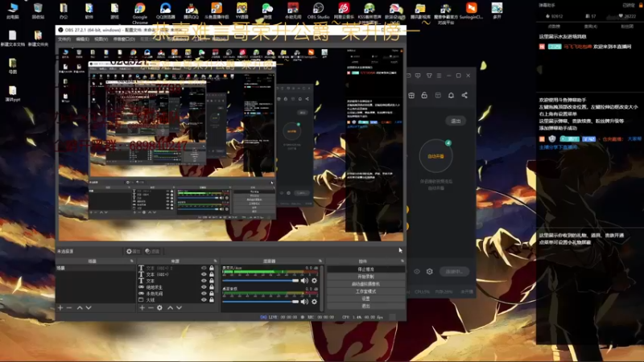644x362 pixels.
Task: Toggle the eye icon at Douyu panel bottom
Action: (x=417, y=271)
